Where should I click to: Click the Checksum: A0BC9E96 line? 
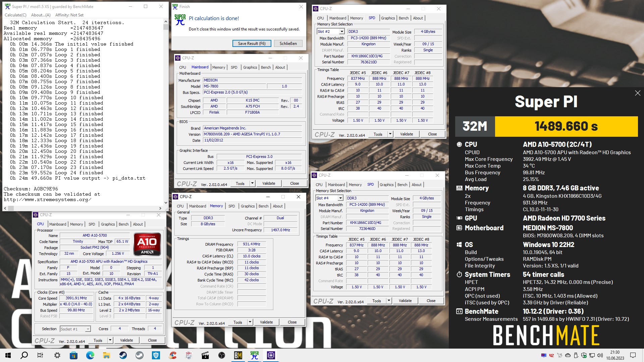(x=31, y=189)
